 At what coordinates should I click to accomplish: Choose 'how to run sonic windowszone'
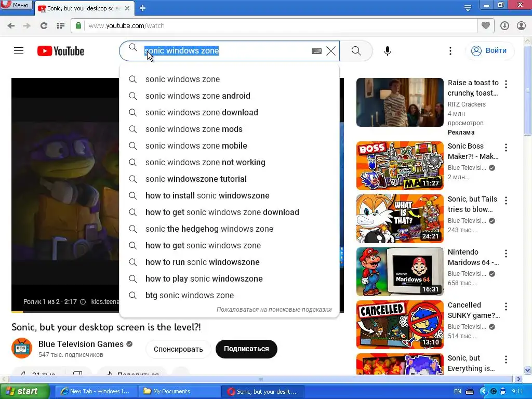coord(229,262)
